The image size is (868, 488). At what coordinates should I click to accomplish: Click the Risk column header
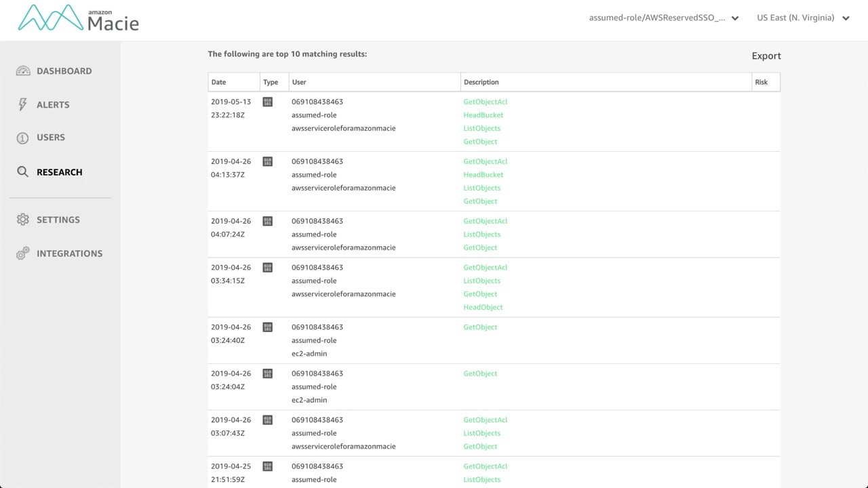[x=761, y=82]
